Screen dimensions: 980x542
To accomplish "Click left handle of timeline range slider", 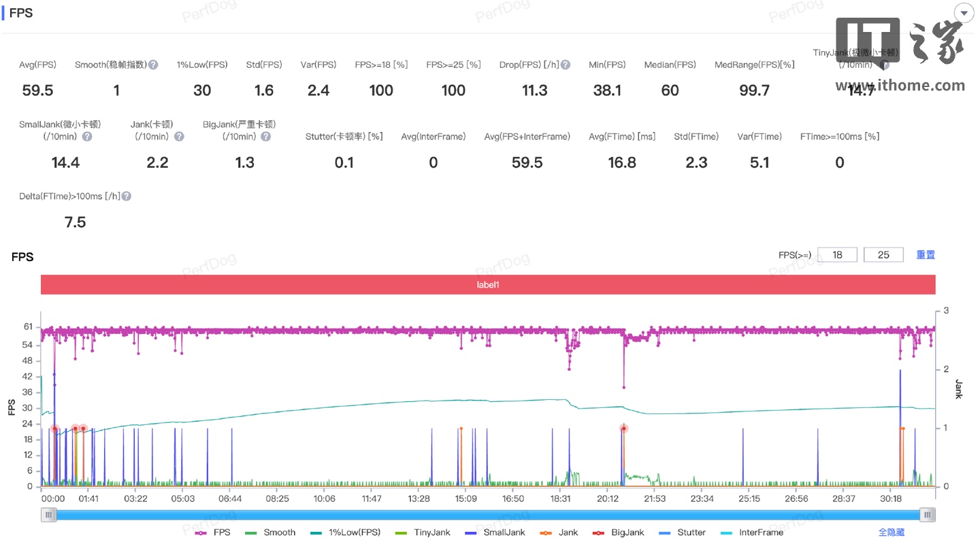I will pyautogui.click(x=48, y=515).
